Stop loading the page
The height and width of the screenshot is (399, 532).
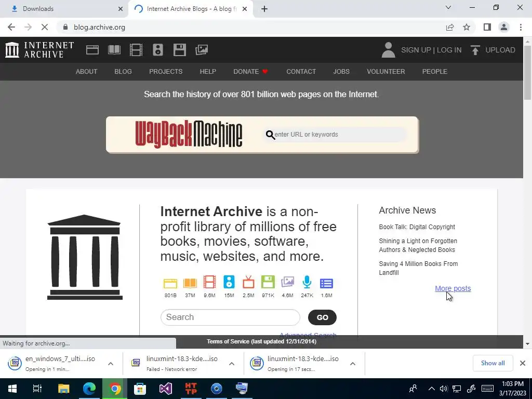(x=45, y=27)
